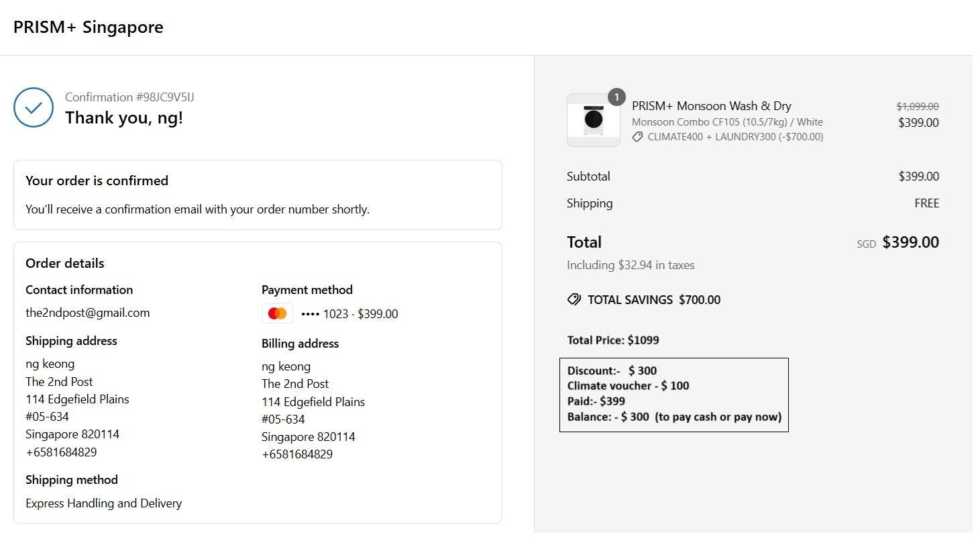
Task: Select "Express Handling and Delivery" text
Action: (104, 503)
